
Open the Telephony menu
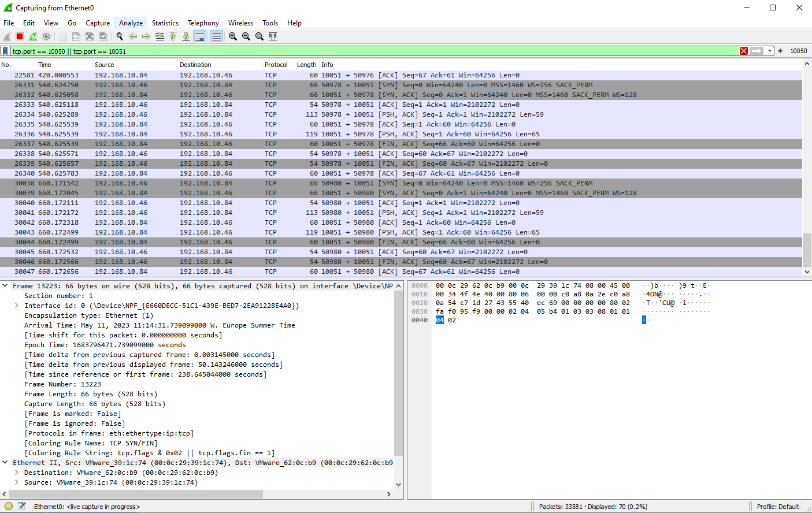click(203, 23)
